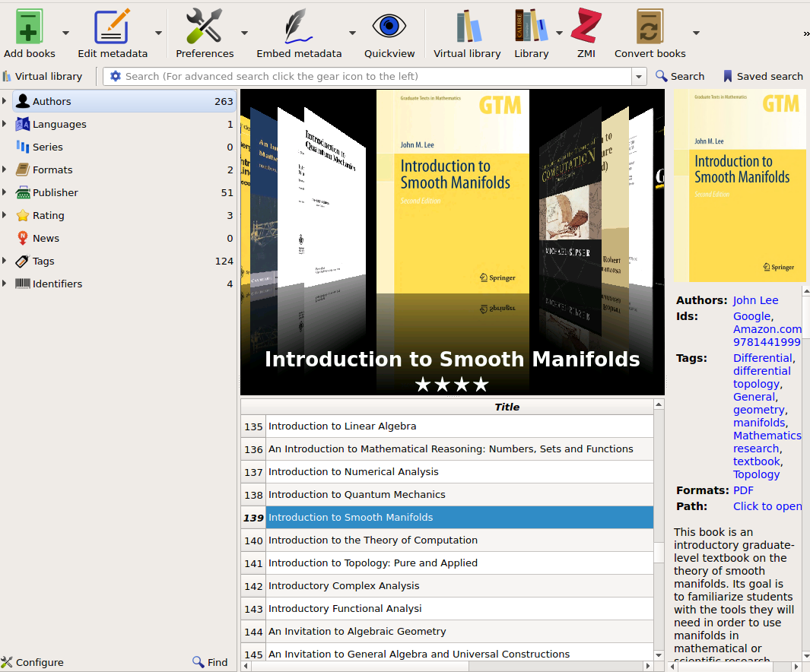Open the Virtual library toolbar icon
The image size is (810, 672).
(x=468, y=27)
